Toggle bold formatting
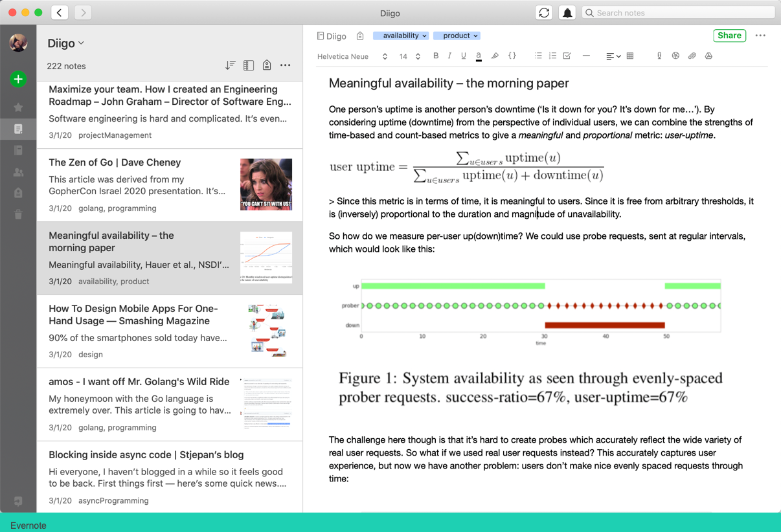781x532 pixels. tap(436, 56)
